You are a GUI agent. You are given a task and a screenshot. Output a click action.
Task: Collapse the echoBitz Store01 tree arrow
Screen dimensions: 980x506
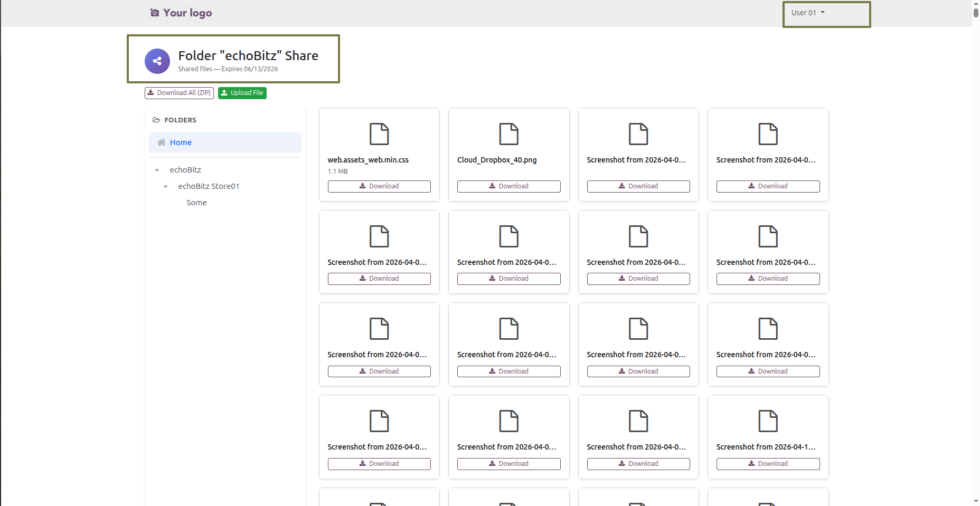tap(165, 186)
